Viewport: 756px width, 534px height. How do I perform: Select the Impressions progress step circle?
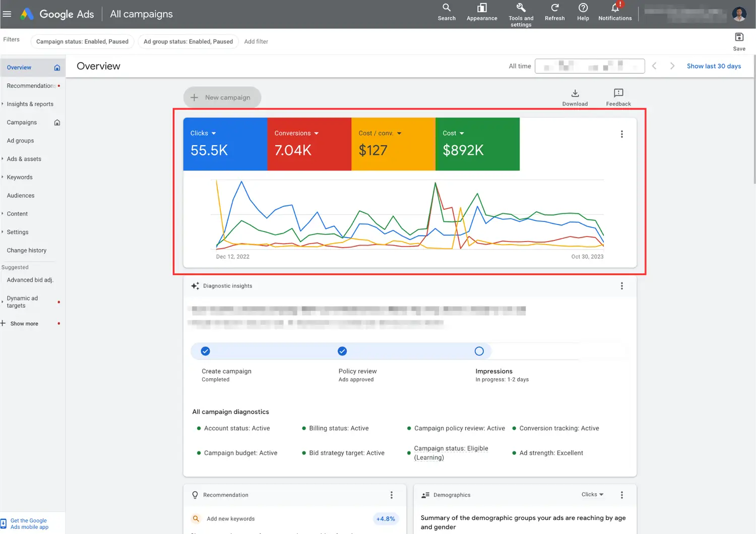[479, 351]
